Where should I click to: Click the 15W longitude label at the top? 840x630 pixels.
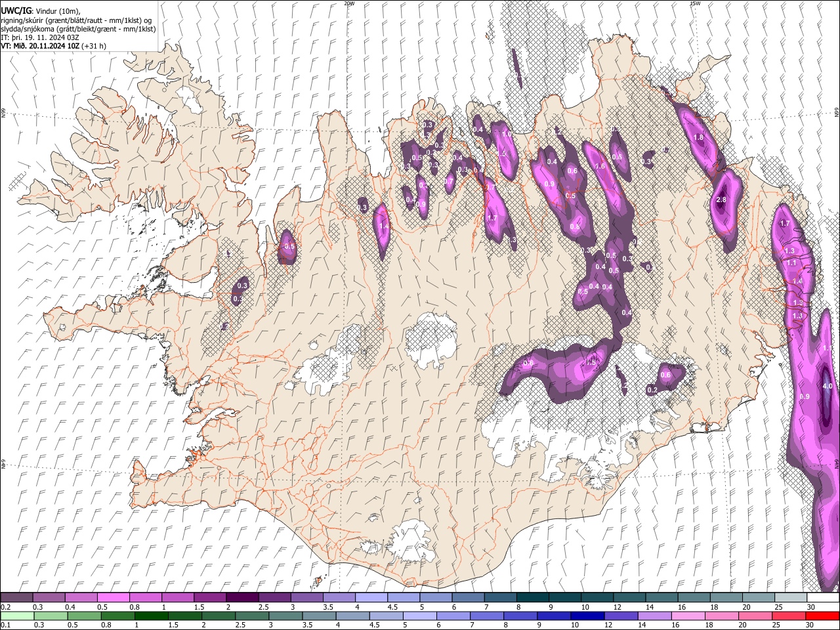click(695, 3)
